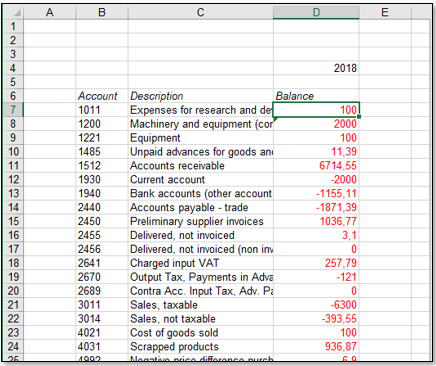Click the Balance header cell
This screenshot has width=436, height=366.
316,96
